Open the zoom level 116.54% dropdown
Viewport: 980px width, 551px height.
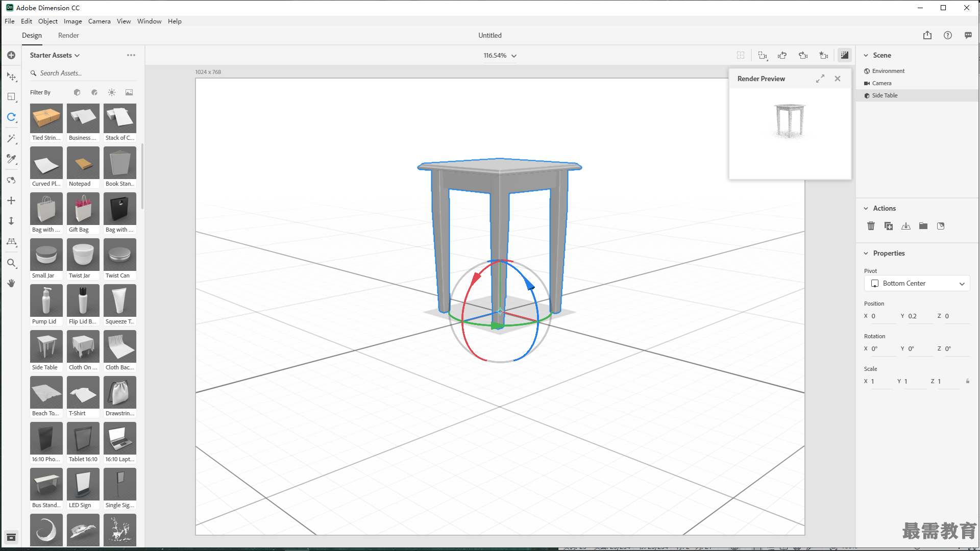point(500,56)
